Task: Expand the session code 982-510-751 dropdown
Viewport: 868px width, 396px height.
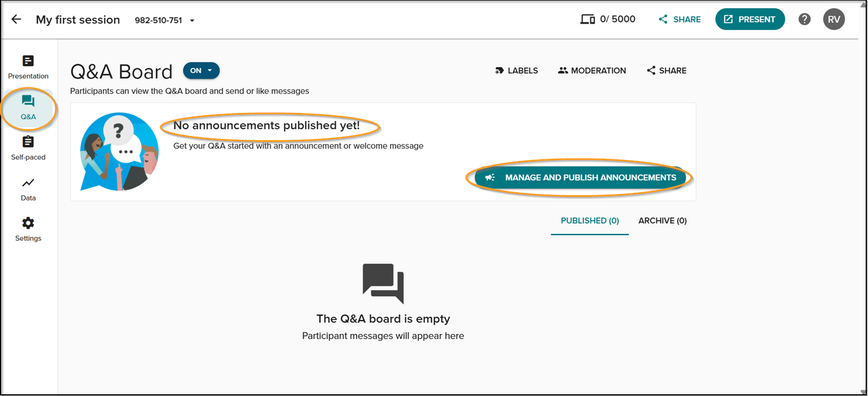Action: click(x=164, y=20)
